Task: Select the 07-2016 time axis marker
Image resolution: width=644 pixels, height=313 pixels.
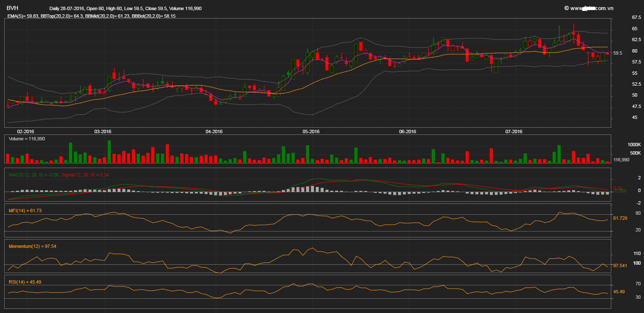Action: click(513, 132)
